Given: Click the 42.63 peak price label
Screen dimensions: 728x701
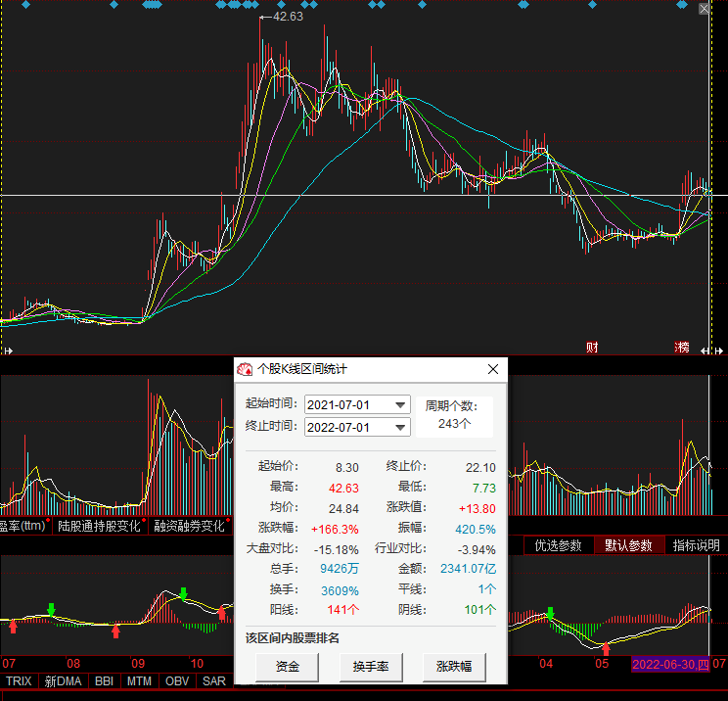Looking at the screenshot, I should click(x=287, y=17).
